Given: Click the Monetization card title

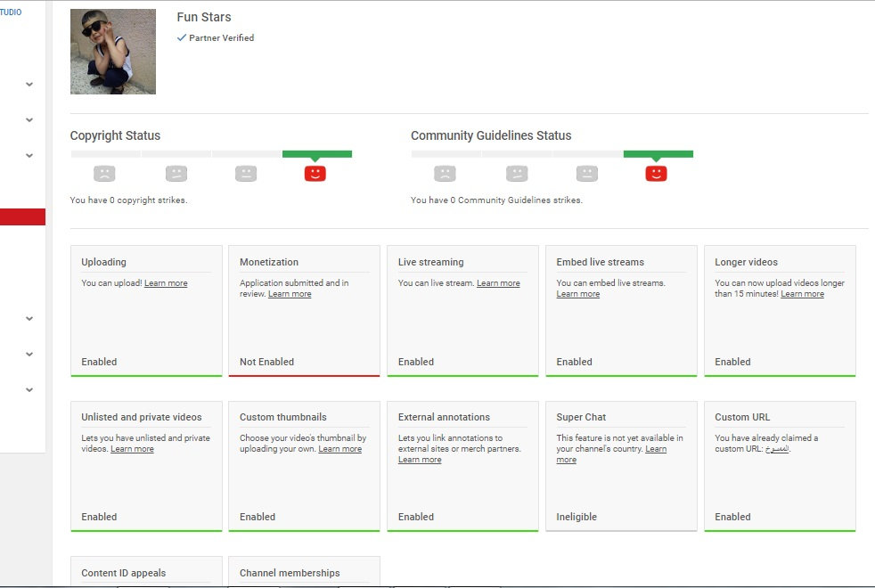Looking at the screenshot, I should 269,262.
